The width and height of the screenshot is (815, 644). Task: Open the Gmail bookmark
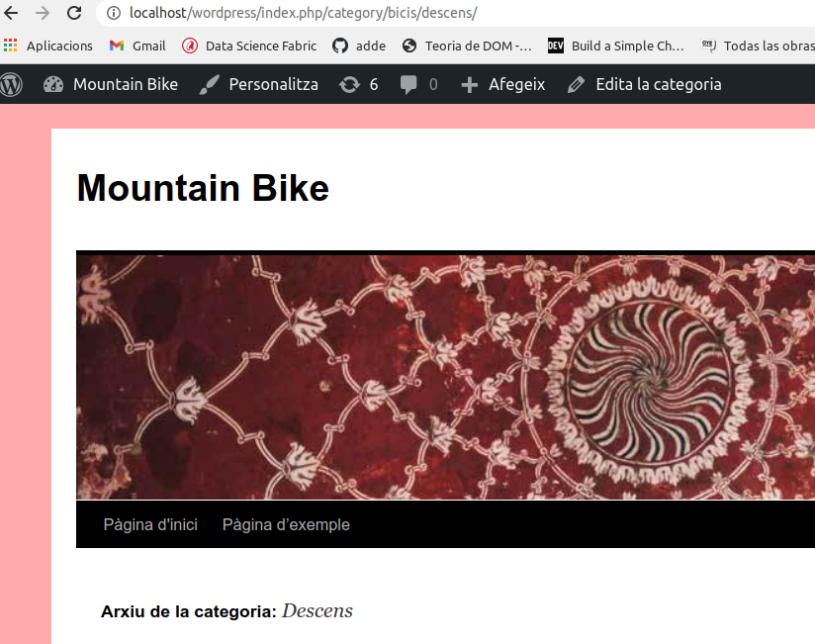coord(137,46)
